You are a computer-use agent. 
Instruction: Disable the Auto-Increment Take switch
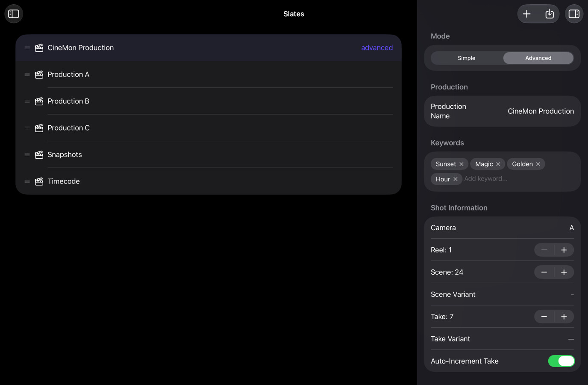[562, 361]
